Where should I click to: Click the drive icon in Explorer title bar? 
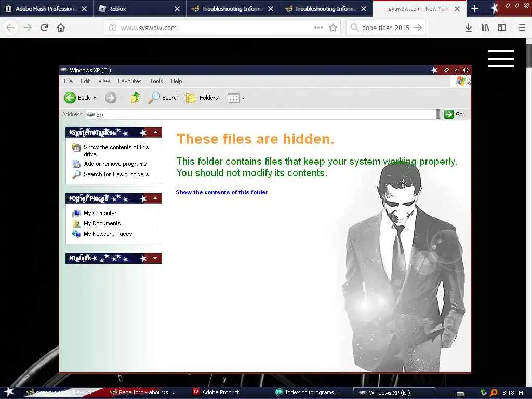point(64,70)
